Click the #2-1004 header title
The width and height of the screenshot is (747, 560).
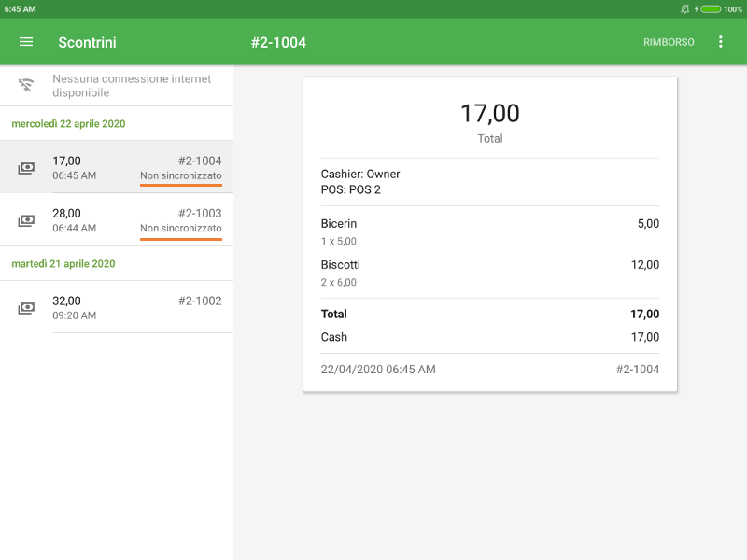pos(278,42)
